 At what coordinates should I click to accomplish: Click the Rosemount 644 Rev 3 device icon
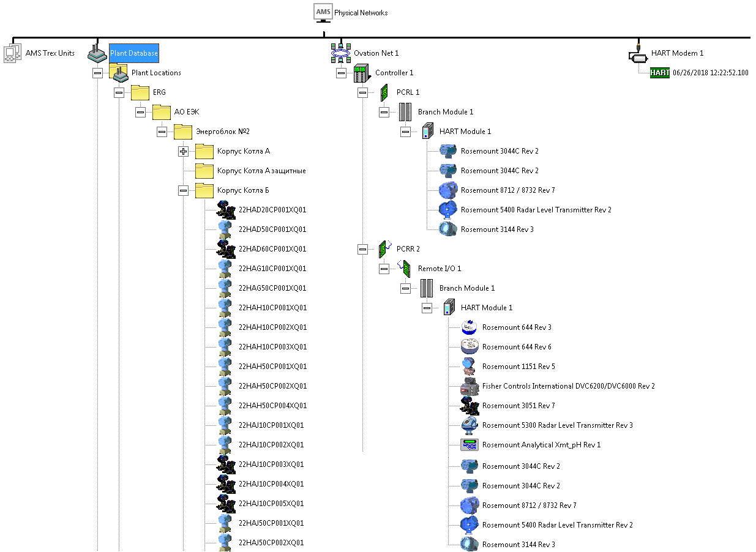[470, 327]
